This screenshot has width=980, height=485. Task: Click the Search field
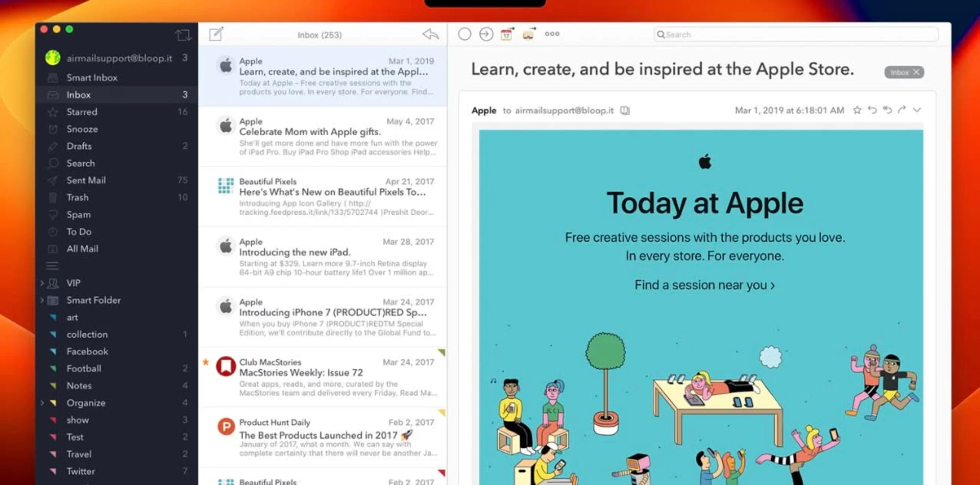(796, 35)
